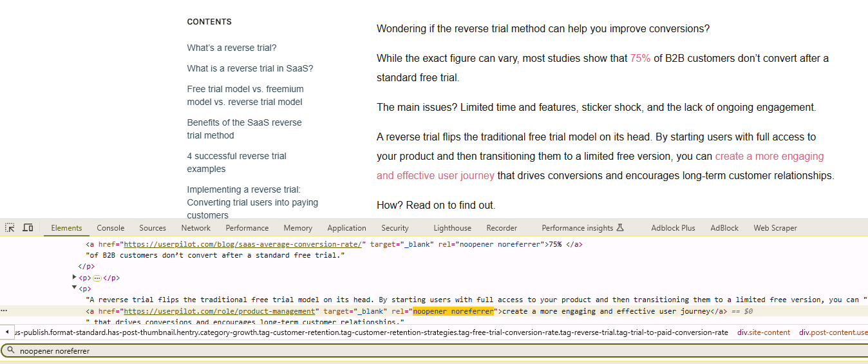Open the Adblock Plus tab

point(673,228)
